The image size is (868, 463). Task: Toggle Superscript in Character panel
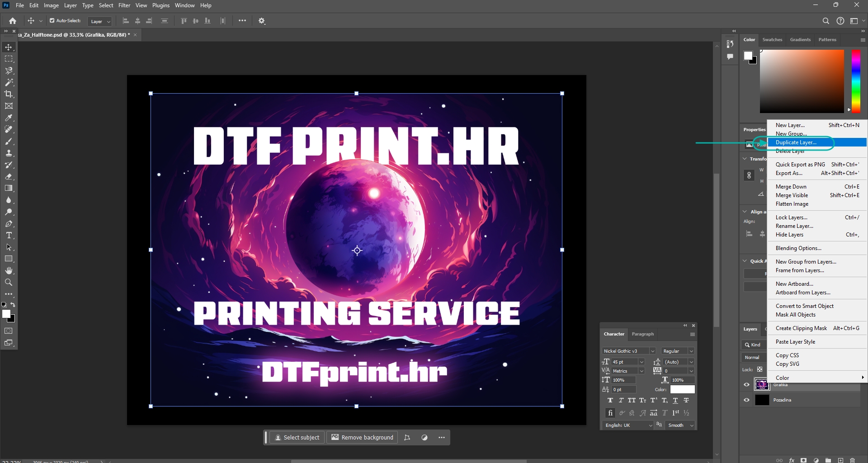click(654, 400)
